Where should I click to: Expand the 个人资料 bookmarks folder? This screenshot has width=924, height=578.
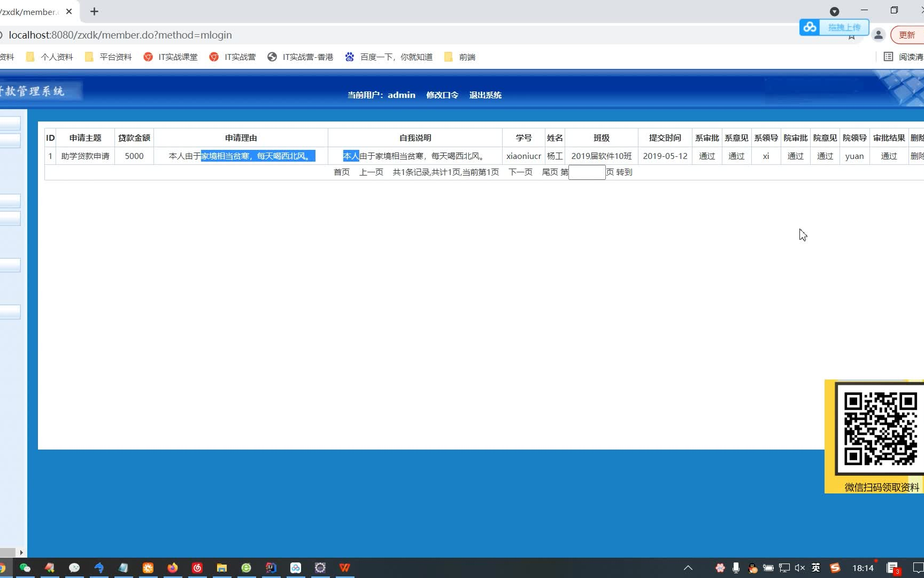pyautogui.click(x=56, y=56)
